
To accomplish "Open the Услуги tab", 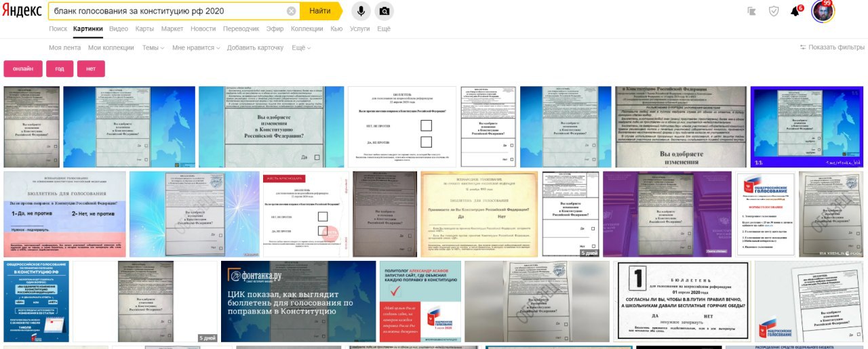I will point(360,29).
